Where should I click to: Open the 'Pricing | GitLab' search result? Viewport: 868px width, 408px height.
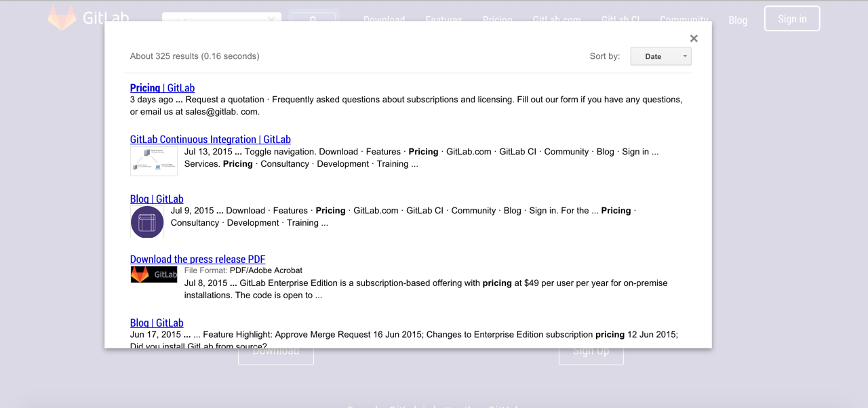tap(162, 87)
